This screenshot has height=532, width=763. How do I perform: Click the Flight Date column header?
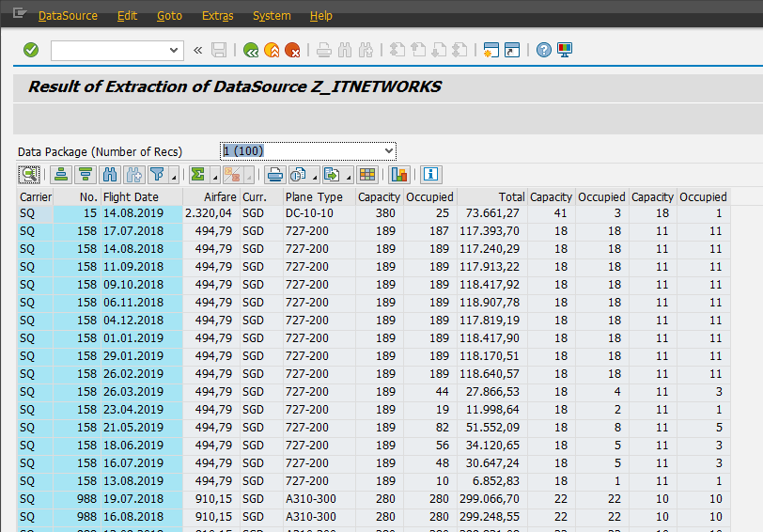132,197
